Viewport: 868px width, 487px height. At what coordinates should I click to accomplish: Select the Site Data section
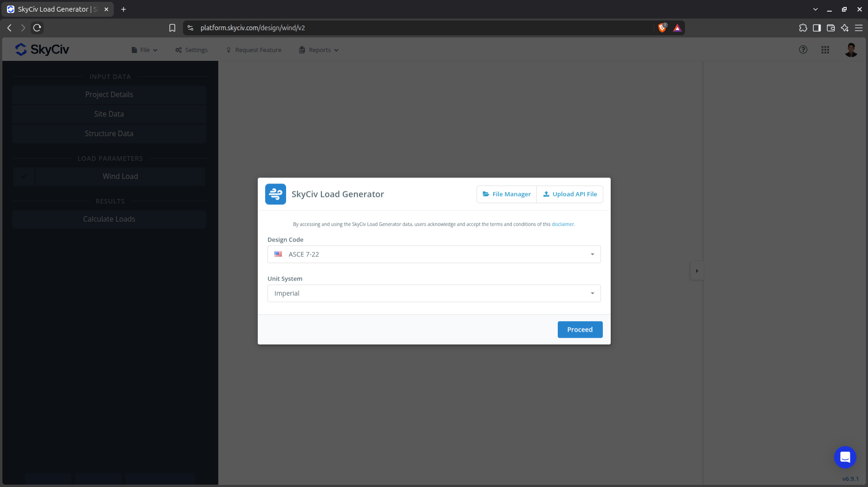click(x=109, y=114)
